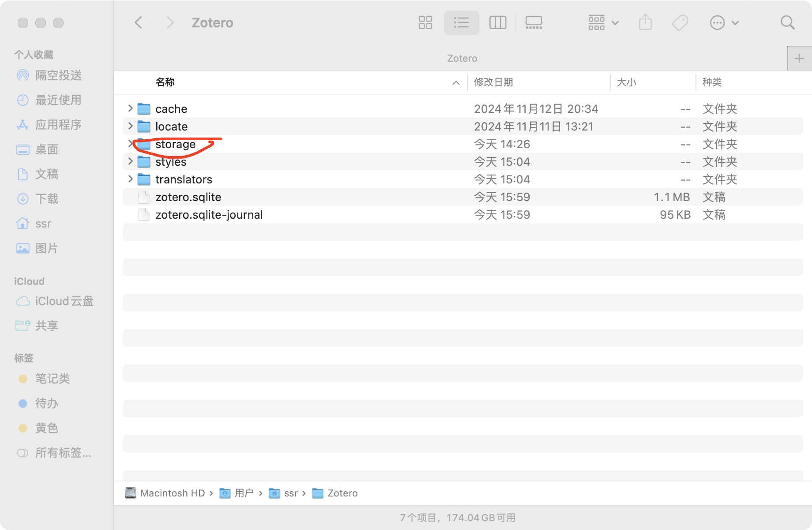Open 桌面 in the sidebar
812x530 pixels.
pyautogui.click(x=38, y=149)
